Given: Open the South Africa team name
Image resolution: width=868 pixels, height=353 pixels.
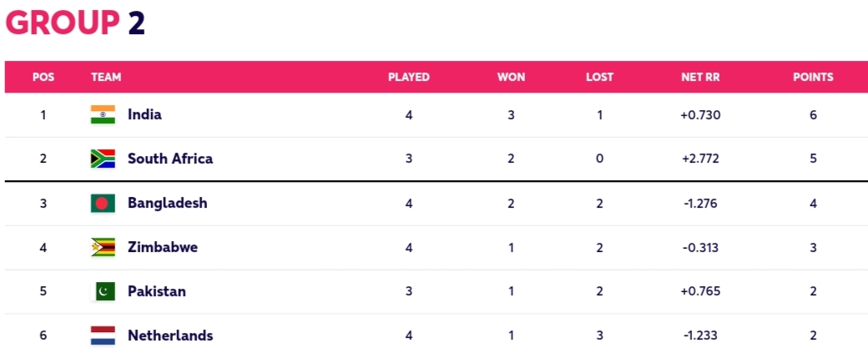Looking at the screenshot, I should [x=170, y=159].
